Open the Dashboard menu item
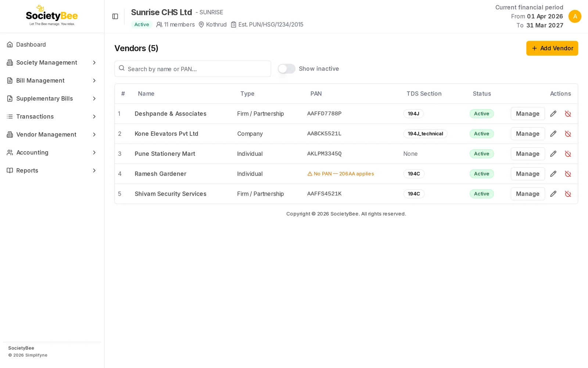 tap(52, 45)
